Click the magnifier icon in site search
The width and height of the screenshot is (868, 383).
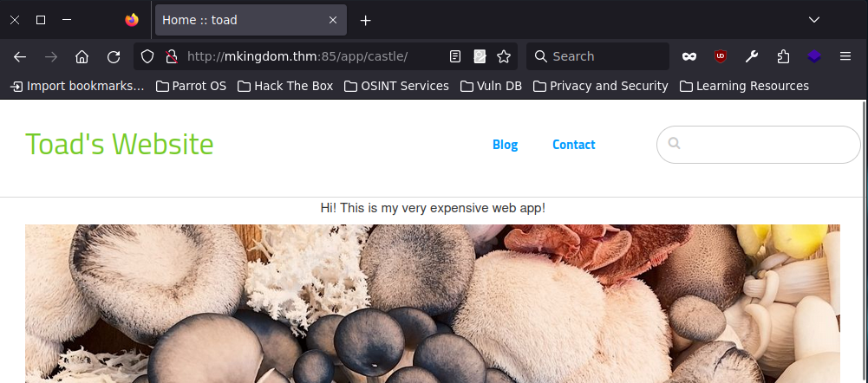674,143
